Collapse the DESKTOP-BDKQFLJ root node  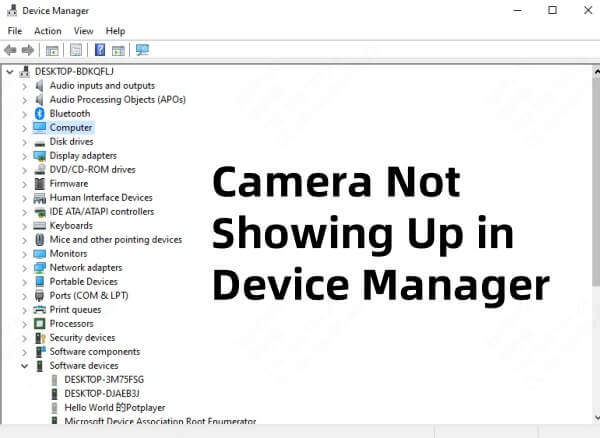[10, 72]
